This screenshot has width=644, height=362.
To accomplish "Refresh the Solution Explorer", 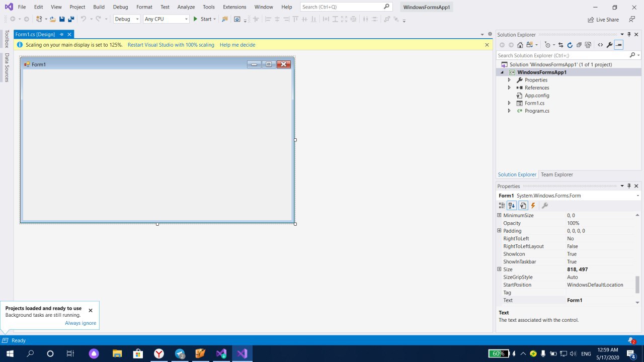I will click(570, 45).
